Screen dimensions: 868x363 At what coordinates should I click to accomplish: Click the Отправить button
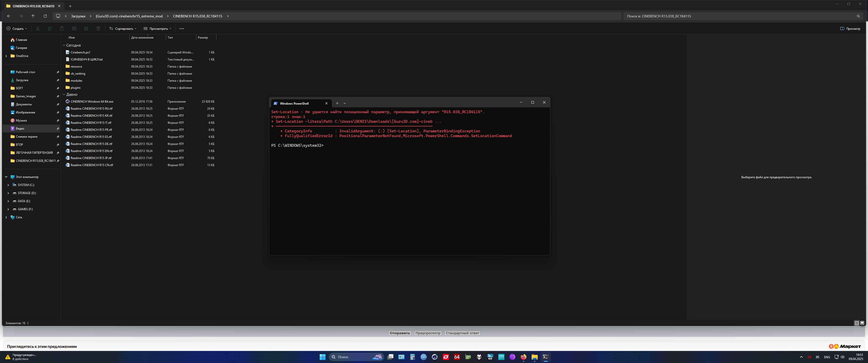[x=400, y=333]
